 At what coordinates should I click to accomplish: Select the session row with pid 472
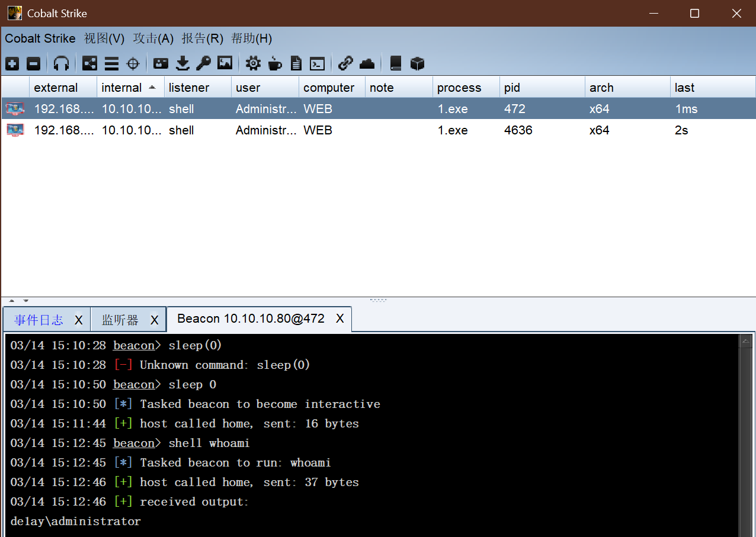pos(378,109)
